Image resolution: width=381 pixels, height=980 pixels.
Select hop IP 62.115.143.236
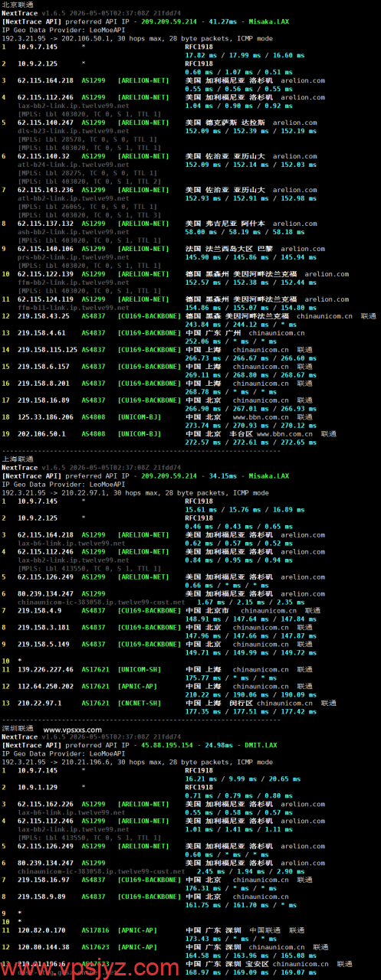[45, 190]
